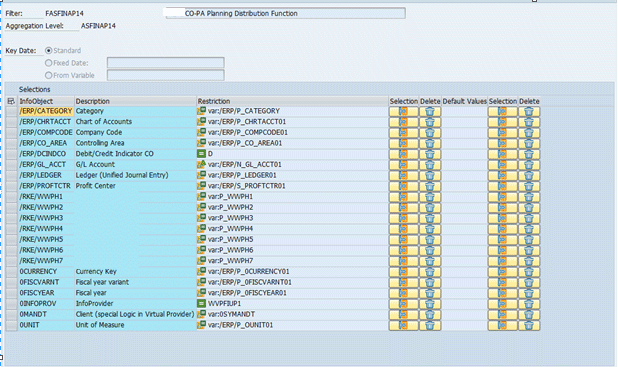Screen dimensions: 618x367
Task: Delete default values of 0INFOPROV row
Action: [529, 304]
